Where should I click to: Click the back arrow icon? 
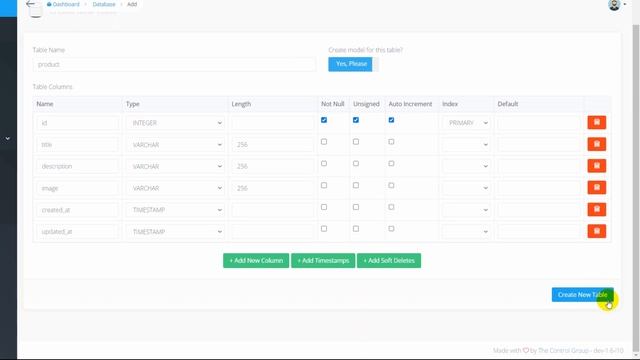pos(30,4)
